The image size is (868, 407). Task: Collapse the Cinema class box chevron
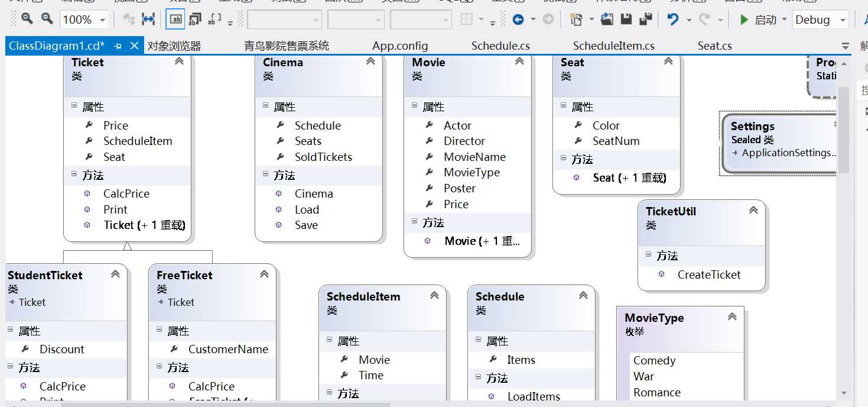[x=370, y=62]
